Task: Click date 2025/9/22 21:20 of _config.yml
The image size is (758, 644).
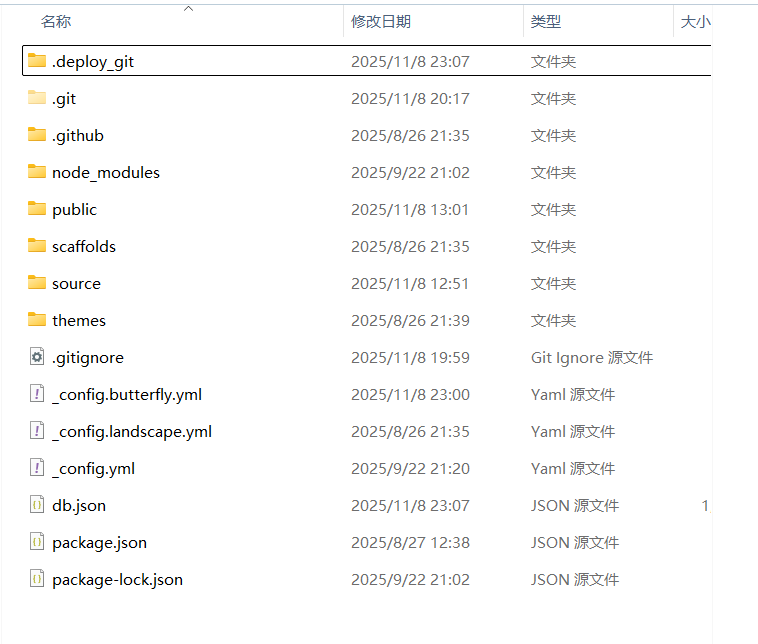Action: tap(410, 469)
